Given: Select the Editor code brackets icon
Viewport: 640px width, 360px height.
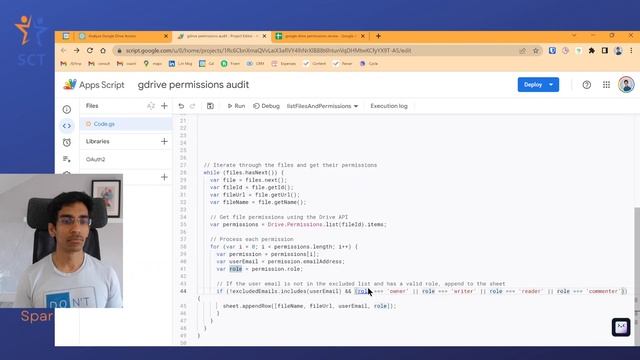Looking at the screenshot, I should click(67, 126).
